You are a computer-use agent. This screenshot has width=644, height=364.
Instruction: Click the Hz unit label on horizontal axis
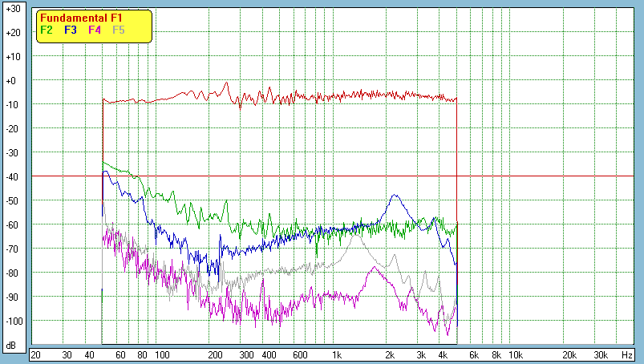pos(627,354)
